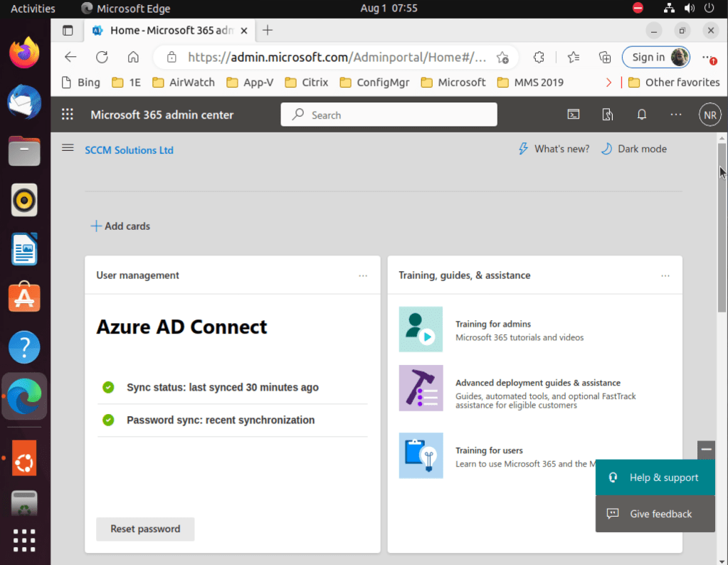The width and height of the screenshot is (728, 565).
Task: Open Training card more options ellipsis
Action: 665,275
